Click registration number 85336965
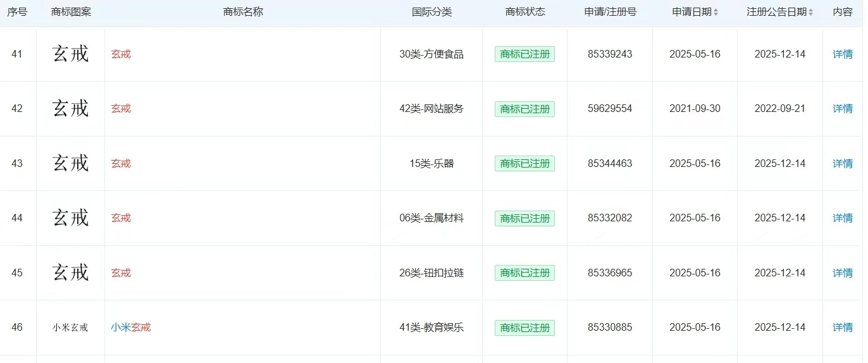Viewport: 868px width, 363px height. click(x=610, y=273)
